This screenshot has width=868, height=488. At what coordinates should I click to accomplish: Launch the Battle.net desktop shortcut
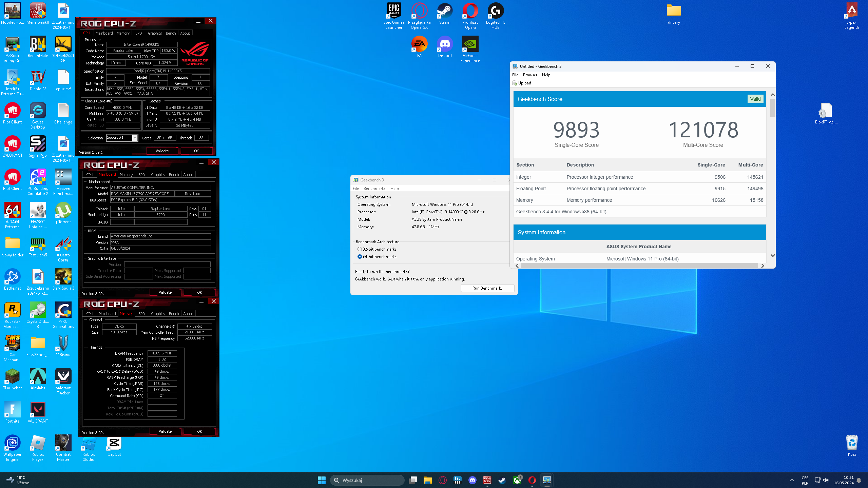click(12, 279)
